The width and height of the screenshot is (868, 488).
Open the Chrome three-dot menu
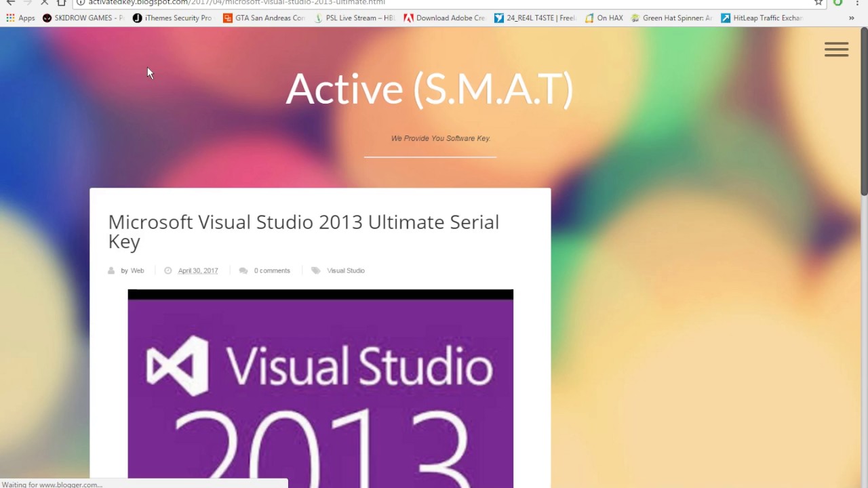tap(857, 3)
